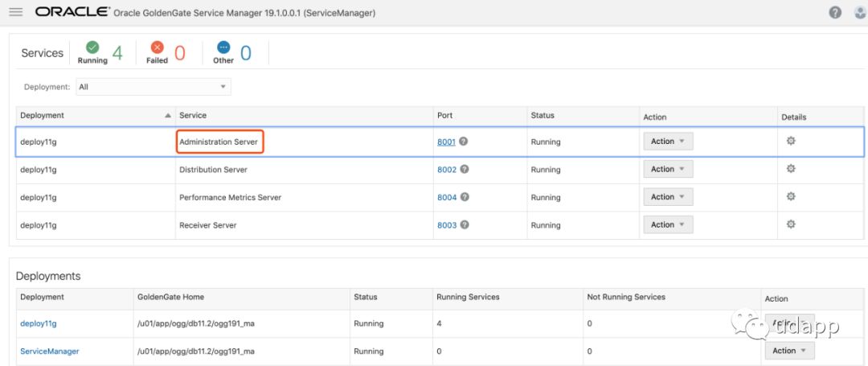Open the user account icon
The image size is (868, 366).
point(860,13)
